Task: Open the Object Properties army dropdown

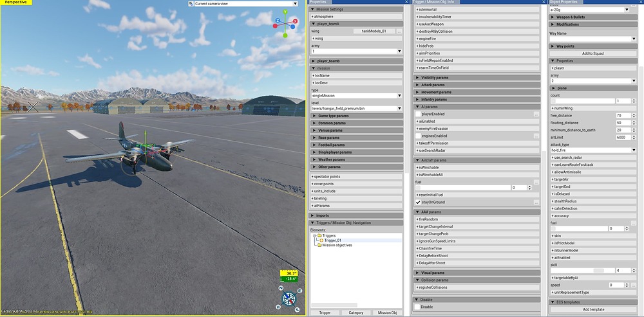Action: [x=593, y=81]
